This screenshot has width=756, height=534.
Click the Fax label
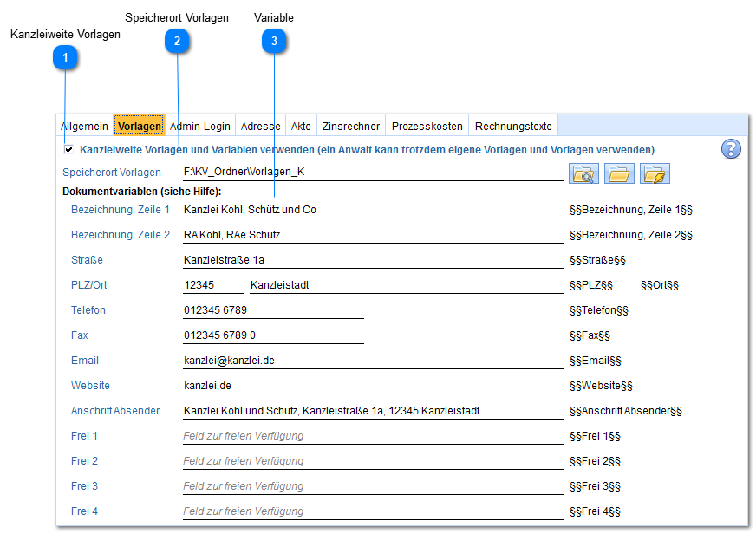(x=80, y=335)
